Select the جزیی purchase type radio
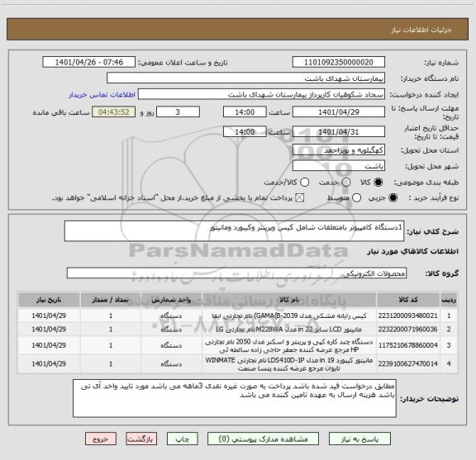The width and height of the screenshot is (476, 460). [x=393, y=198]
